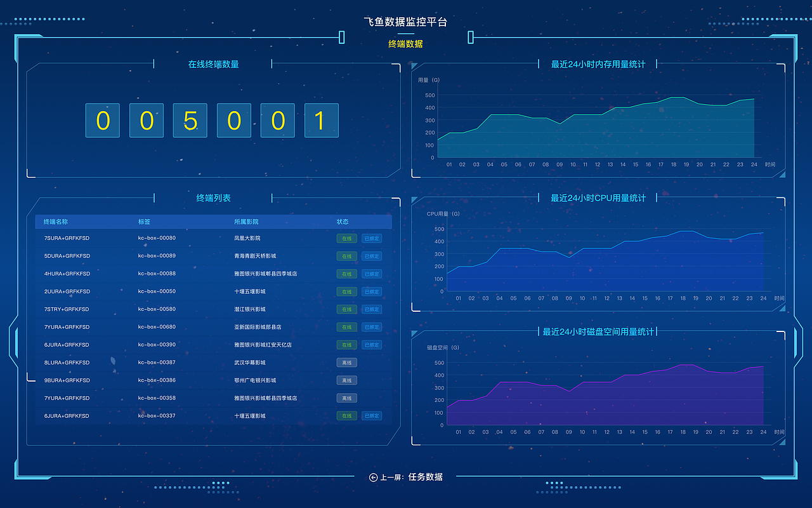Switch to the 终端数据 tab

[x=405, y=44]
